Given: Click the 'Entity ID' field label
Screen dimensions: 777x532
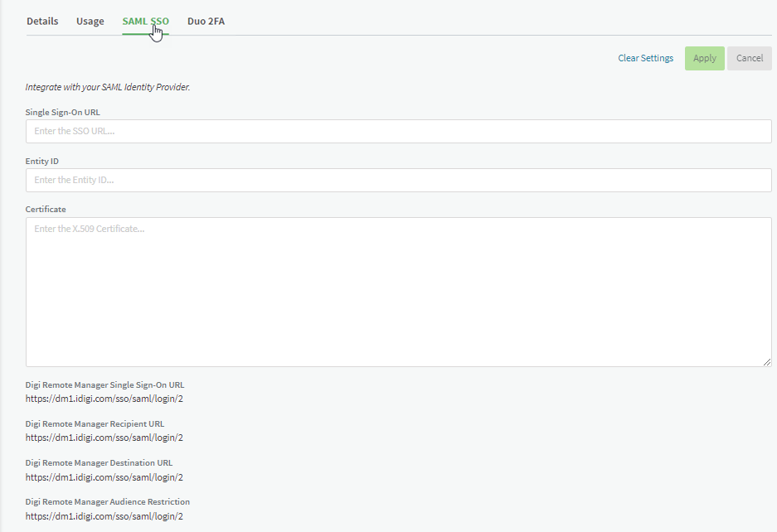Looking at the screenshot, I should pos(42,162).
